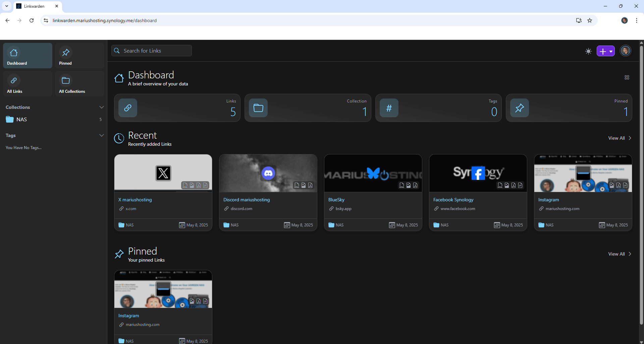Open the Dashboard home sidebar tile
The height and width of the screenshot is (344, 644).
pyautogui.click(x=28, y=56)
